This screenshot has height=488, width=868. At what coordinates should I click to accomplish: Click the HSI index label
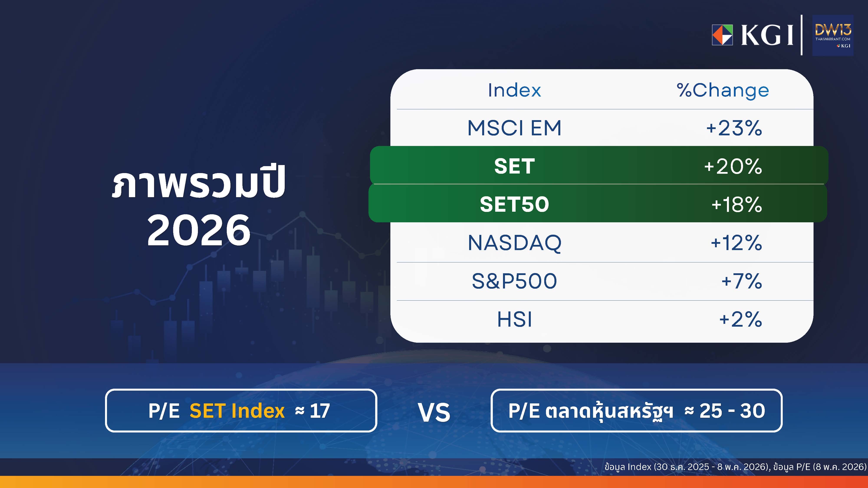[x=515, y=319]
